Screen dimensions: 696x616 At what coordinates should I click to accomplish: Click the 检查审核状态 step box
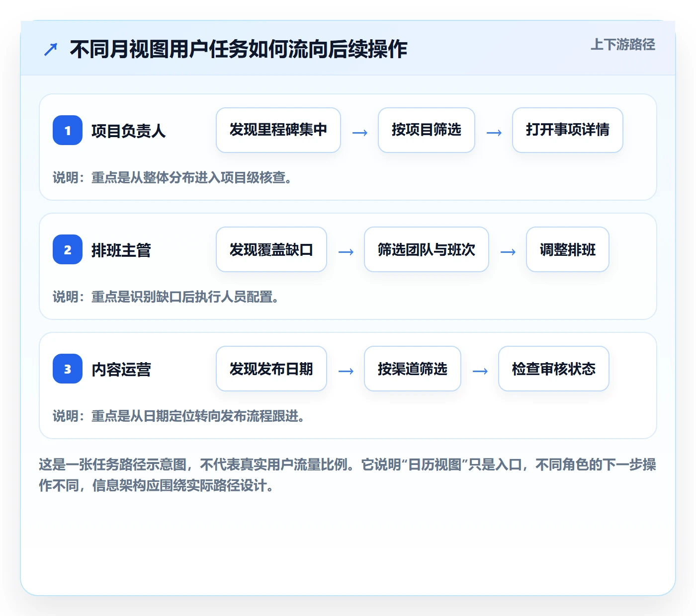tap(554, 369)
